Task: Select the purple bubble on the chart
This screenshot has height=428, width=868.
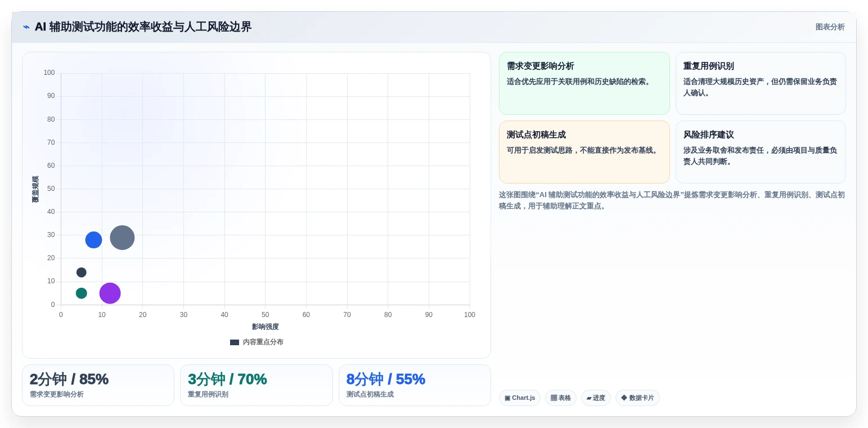Action: pos(110,293)
